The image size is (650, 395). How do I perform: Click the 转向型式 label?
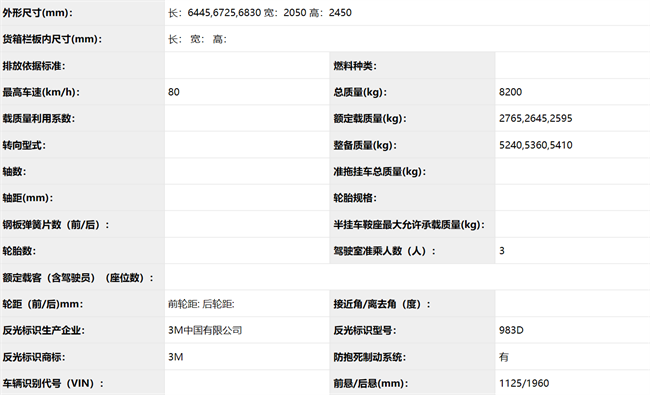tap(24, 145)
